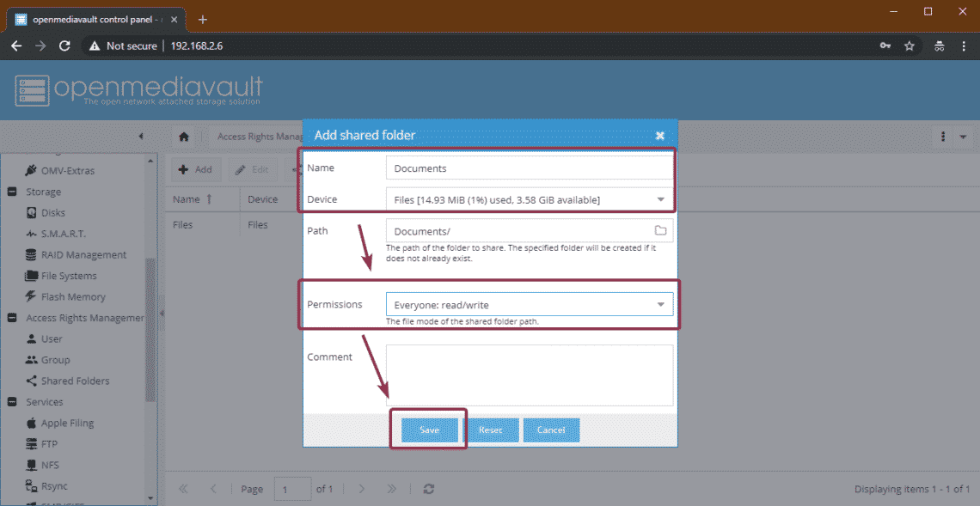The height and width of the screenshot is (506, 980).
Task: Open the dropdown arrow beside the three-dots menu
Action: coord(962,137)
